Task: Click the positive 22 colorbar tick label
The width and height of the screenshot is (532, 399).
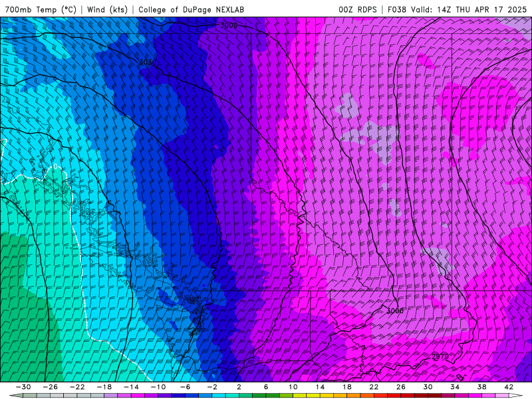Action: point(374,387)
